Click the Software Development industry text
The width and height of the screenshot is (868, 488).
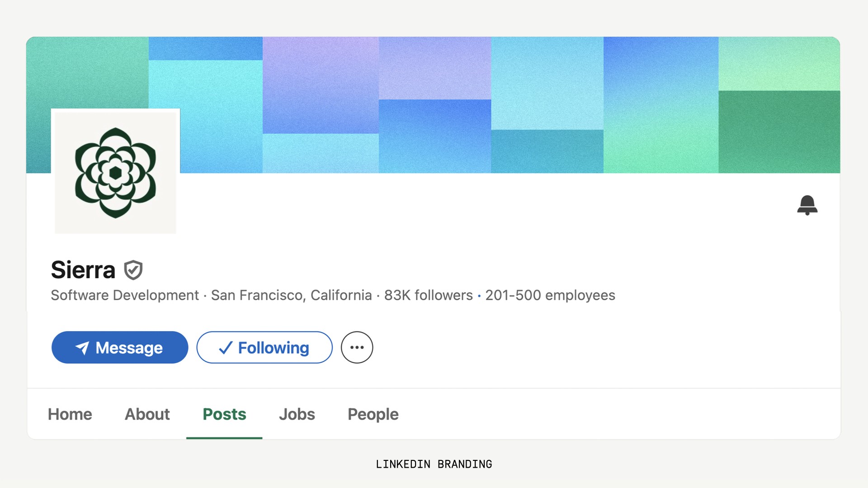(125, 295)
